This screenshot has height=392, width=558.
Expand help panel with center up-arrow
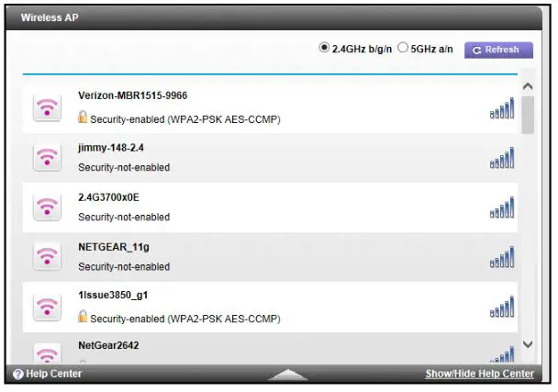click(x=287, y=375)
